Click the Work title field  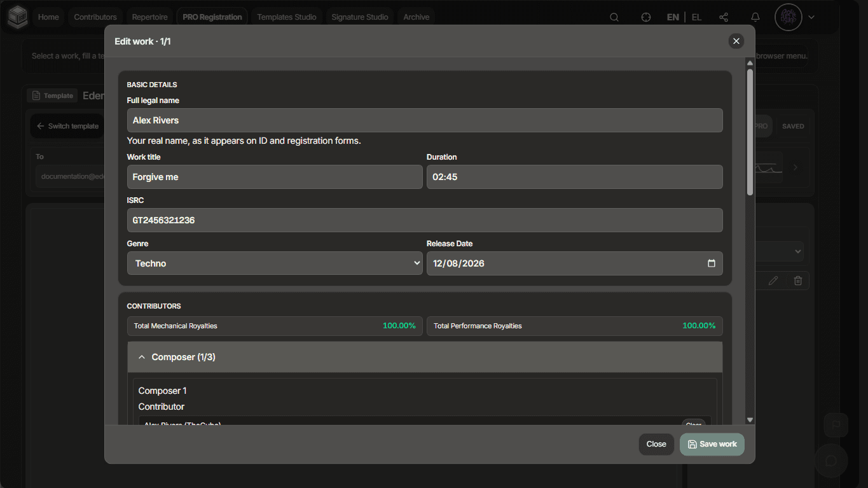pyautogui.click(x=275, y=177)
